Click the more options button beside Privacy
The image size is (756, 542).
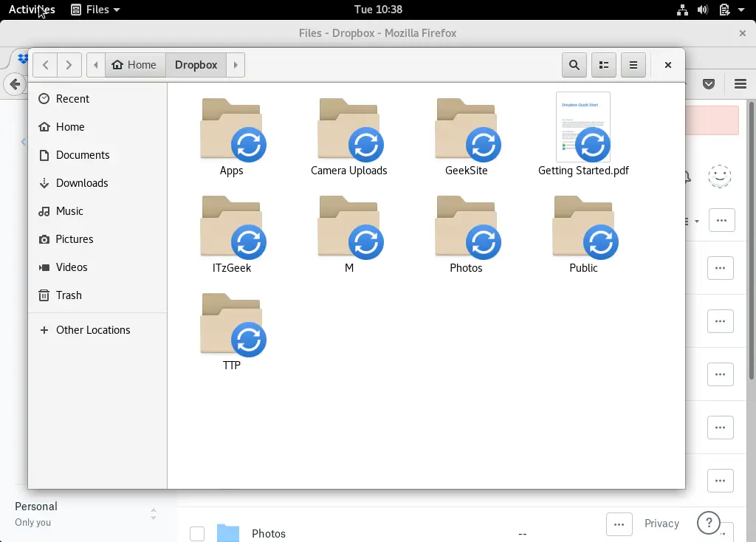tap(619, 524)
